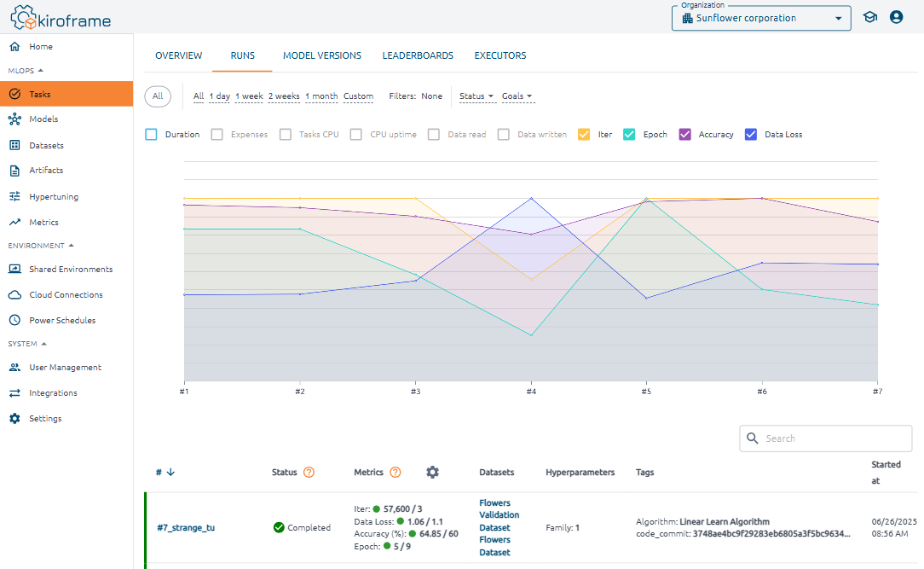Expand the Status filter dropdown

pos(476,96)
